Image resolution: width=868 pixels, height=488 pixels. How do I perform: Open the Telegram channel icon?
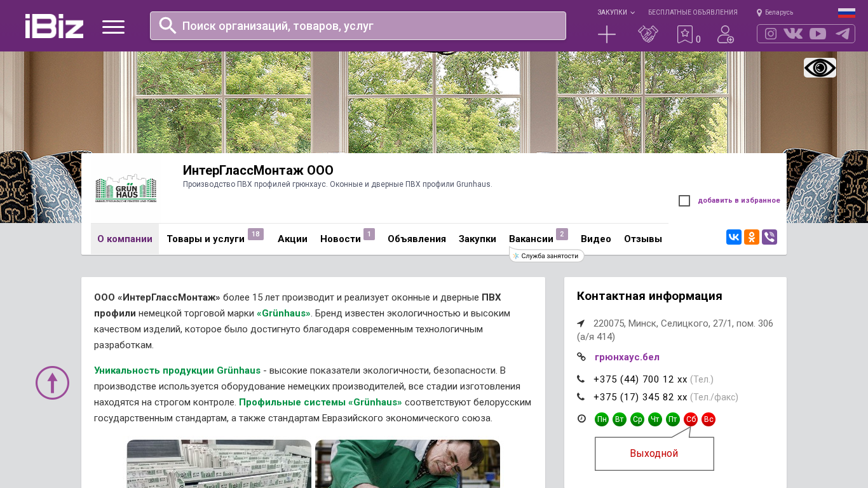tap(843, 34)
